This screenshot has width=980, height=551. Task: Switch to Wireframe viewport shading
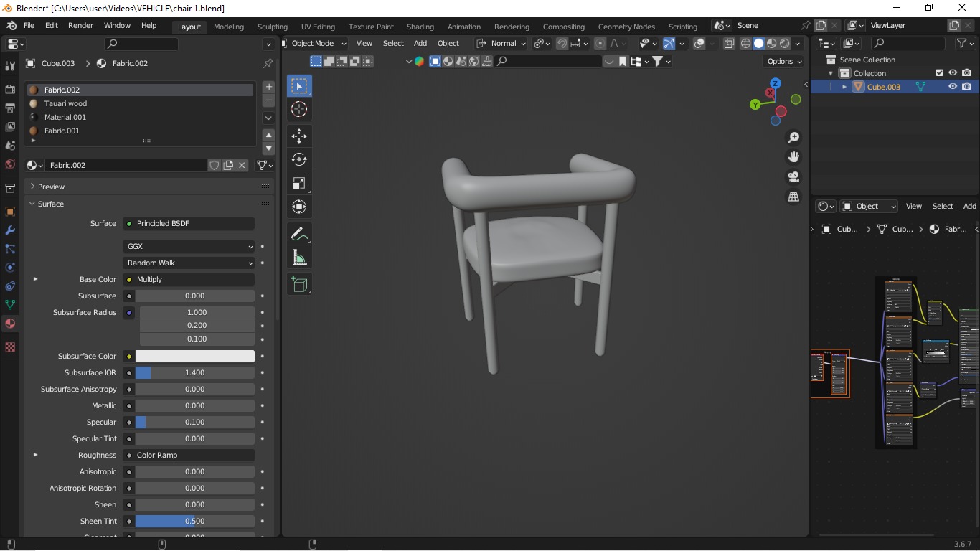click(745, 44)
